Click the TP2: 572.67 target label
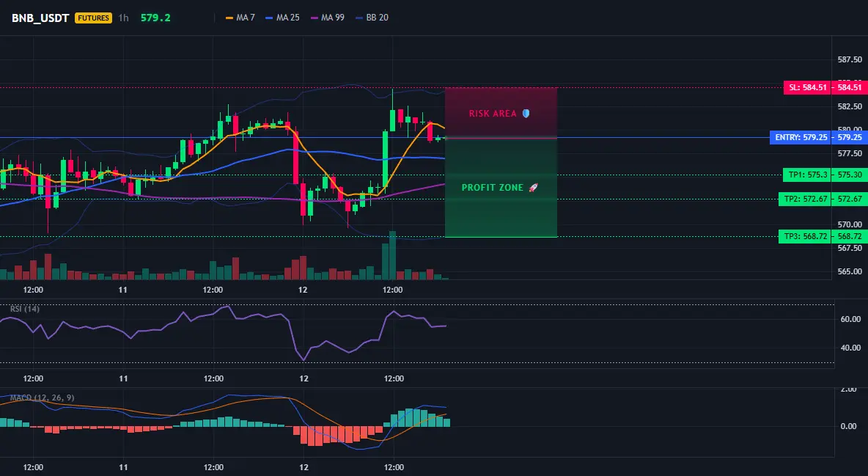Screen dimensions: 868x476 coord(804,199)
